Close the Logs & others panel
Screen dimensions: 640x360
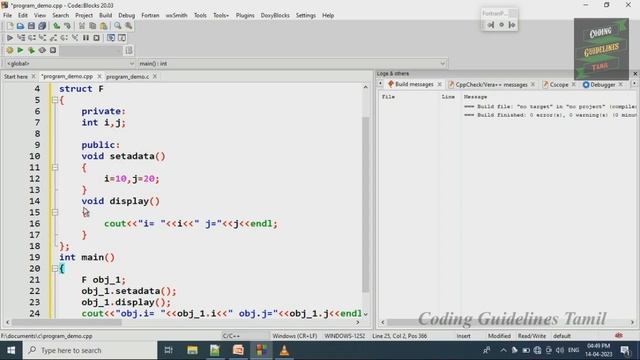(x=635, y=73)
